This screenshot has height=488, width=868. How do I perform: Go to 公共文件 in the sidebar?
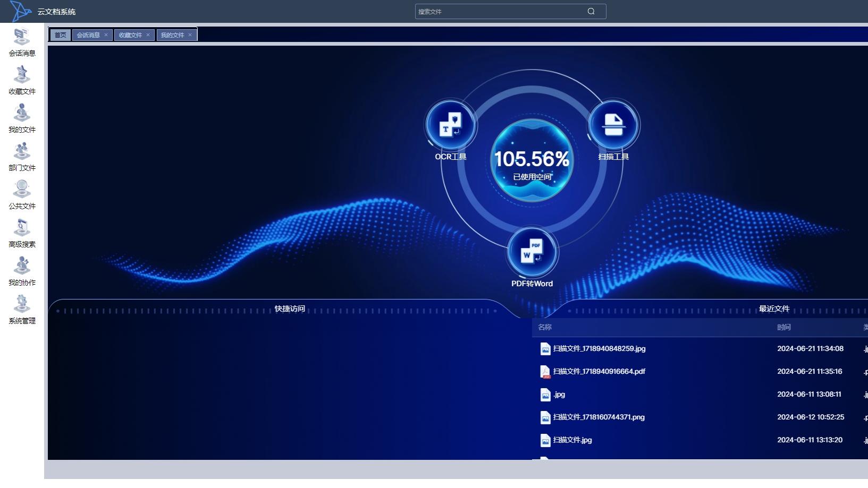pyautogui.click(x=22, y=190)
